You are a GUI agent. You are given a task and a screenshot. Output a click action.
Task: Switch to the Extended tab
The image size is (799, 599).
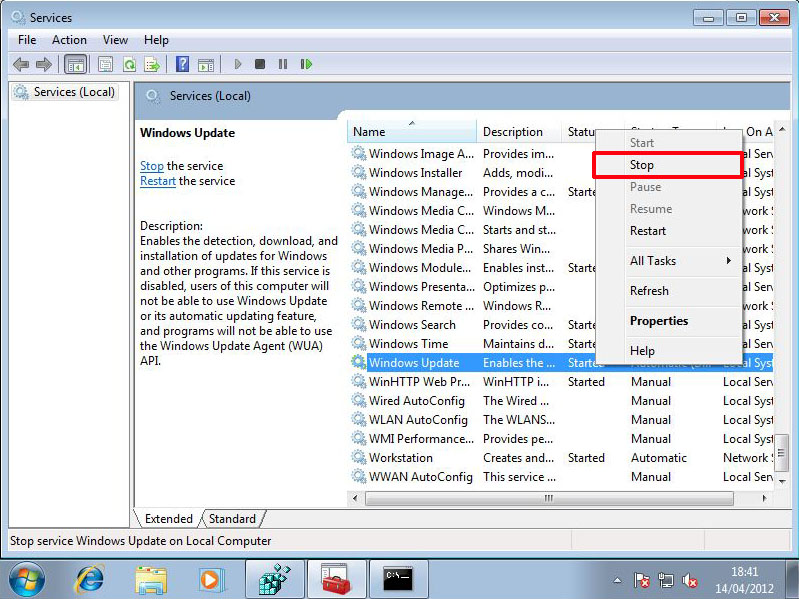[x=169, y=519]
